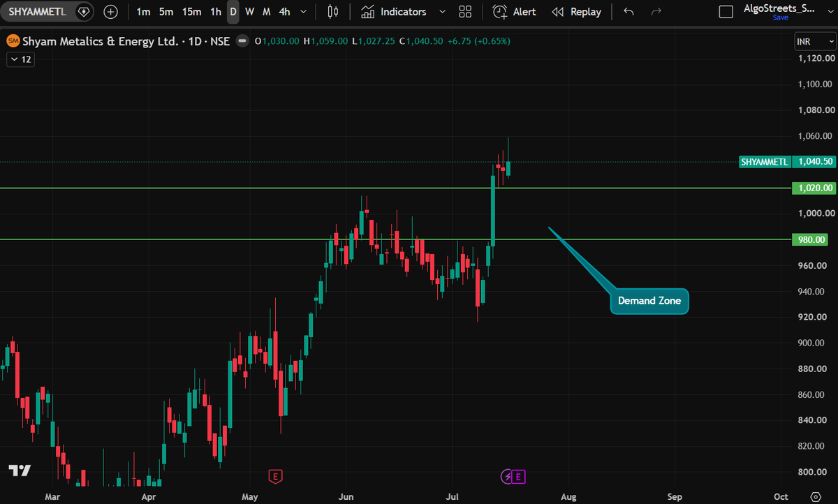Undo the last chart action
Screen dimensions: 838x504
(x=629, y=12)
